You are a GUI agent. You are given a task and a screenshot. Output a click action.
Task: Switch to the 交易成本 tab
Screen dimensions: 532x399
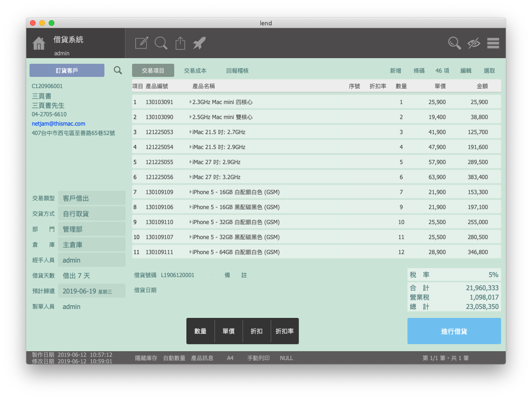195,71
